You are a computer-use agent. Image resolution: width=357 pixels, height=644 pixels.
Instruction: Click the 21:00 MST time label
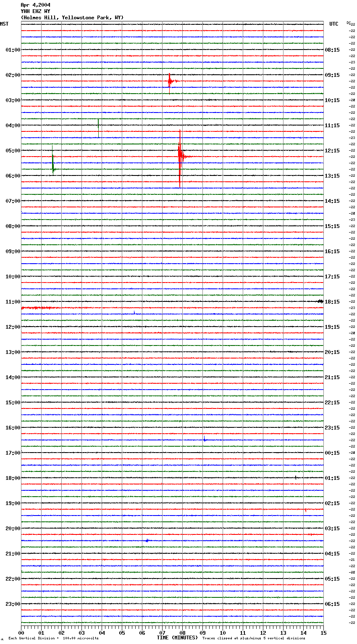click(13, 554)
